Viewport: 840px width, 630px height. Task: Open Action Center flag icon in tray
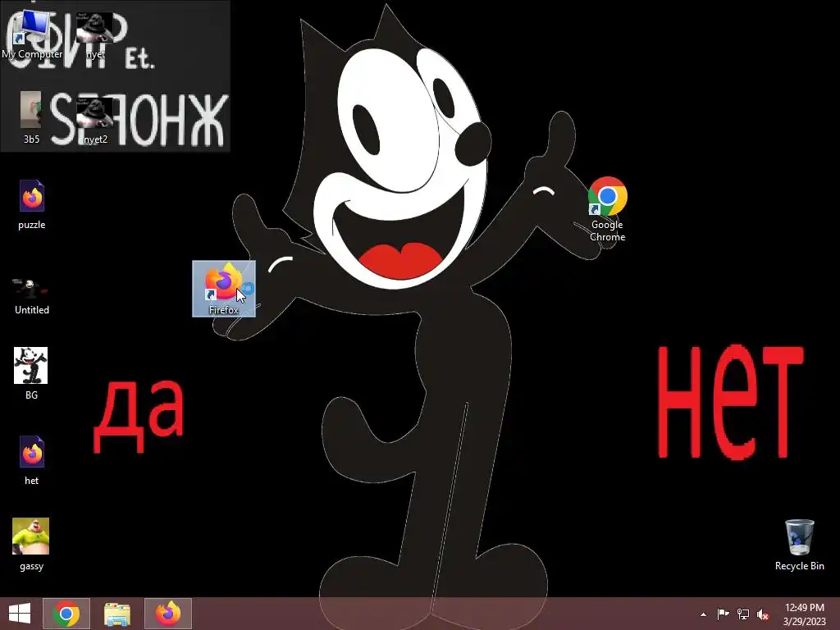pos(723,614)
